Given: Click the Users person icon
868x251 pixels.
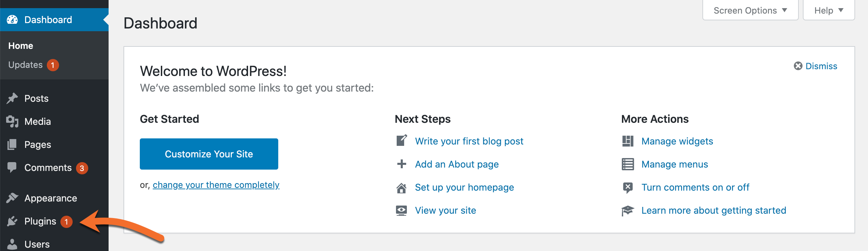Looking at the screenshot, I should click(x=13, y=244).
